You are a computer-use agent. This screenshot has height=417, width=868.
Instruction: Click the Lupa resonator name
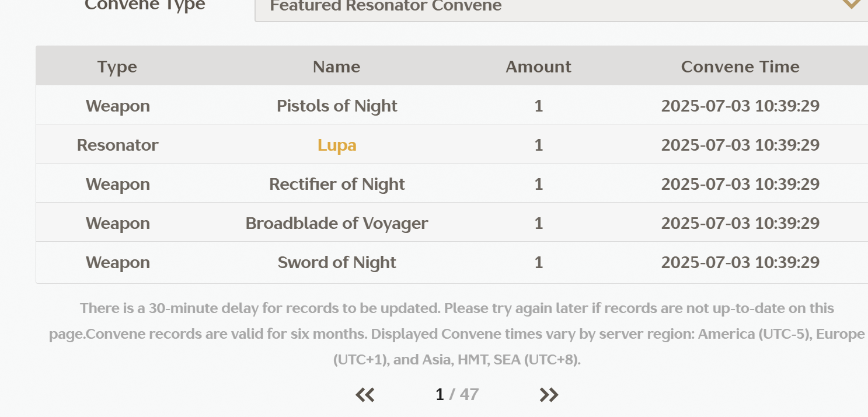point(337,145)
